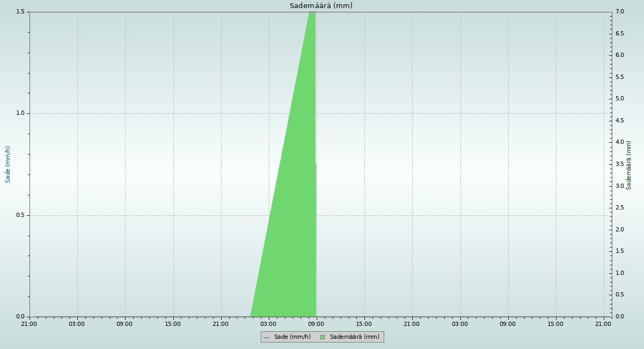Image resolution: width=644 pixels, height=349 pixels.
Task: Click the 5.0 tick on right axis
Action: click(619, 99)
